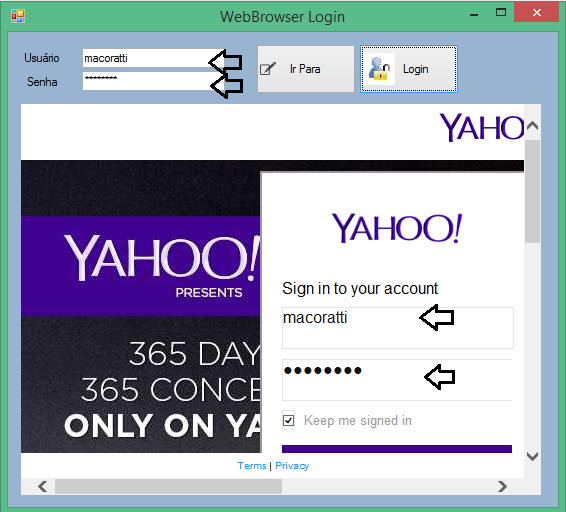Click the Yahoo logo in page header
Viewport: 566px width, 512px height.
click(x=482, y=127)
